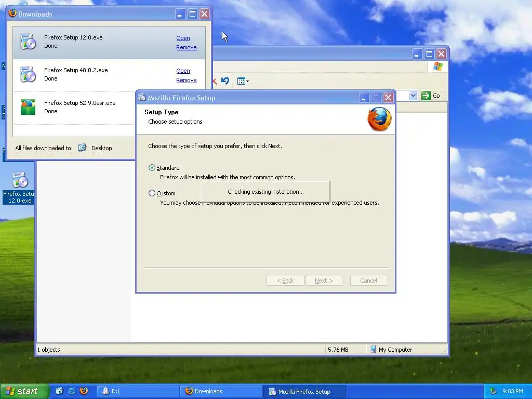
Task: Maximize the Downloads window
Action: click(x=192, y=14)
